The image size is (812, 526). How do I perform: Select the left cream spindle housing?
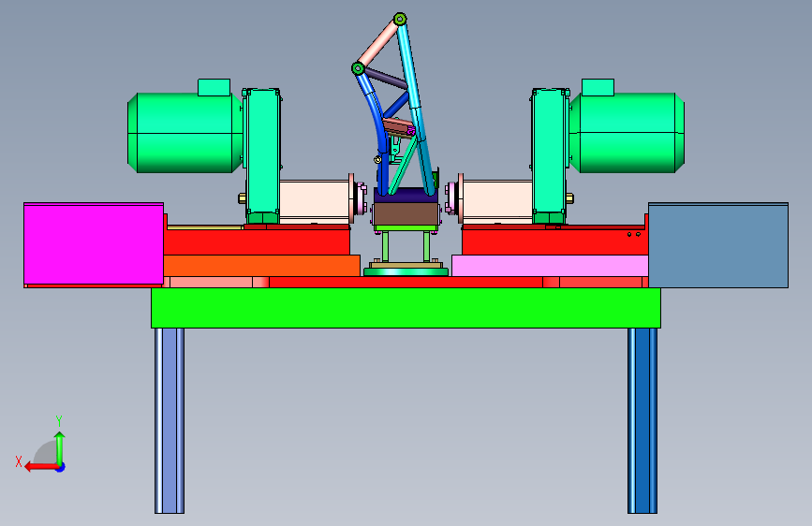315,202
